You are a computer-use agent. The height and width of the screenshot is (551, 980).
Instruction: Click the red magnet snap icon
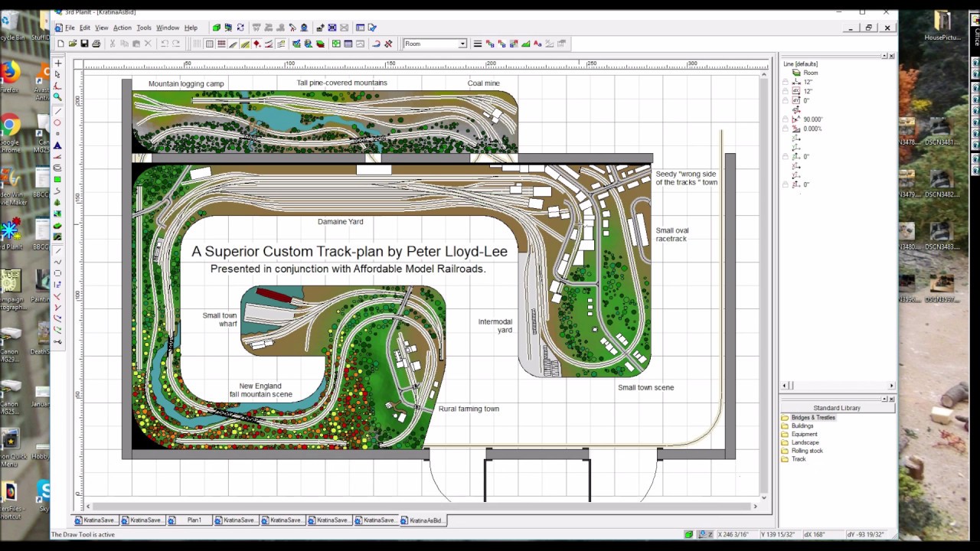click(x=376, y=44)
